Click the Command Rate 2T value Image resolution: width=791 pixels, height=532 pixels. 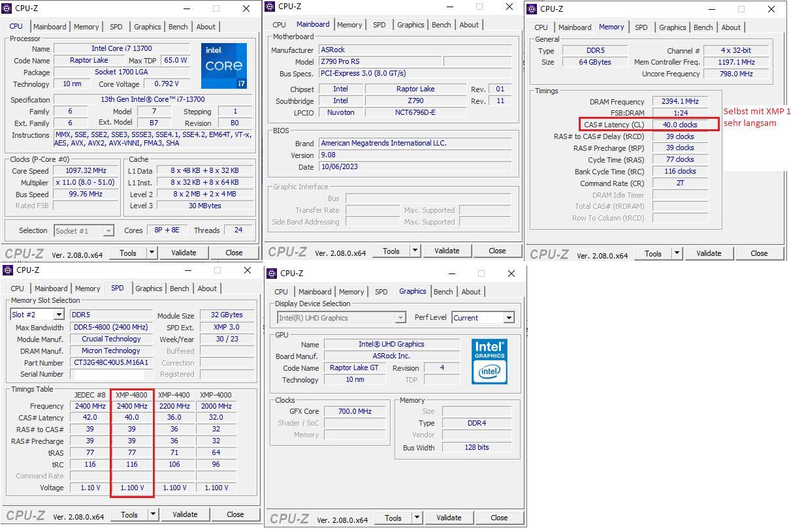coord(680,183)
